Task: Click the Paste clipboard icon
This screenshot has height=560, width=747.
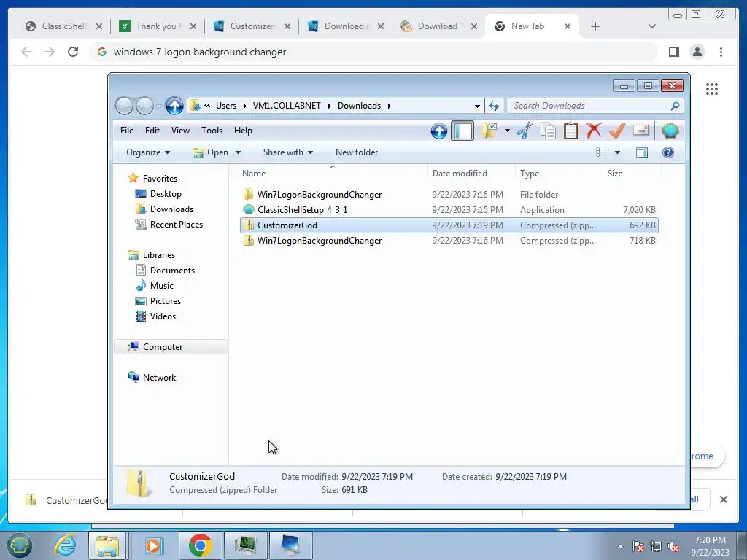Action: tap(570, 131)
